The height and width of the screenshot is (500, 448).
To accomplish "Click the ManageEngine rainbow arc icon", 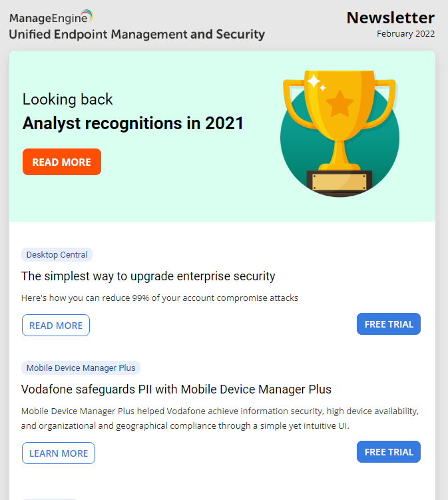I will (x=87, y=15).
